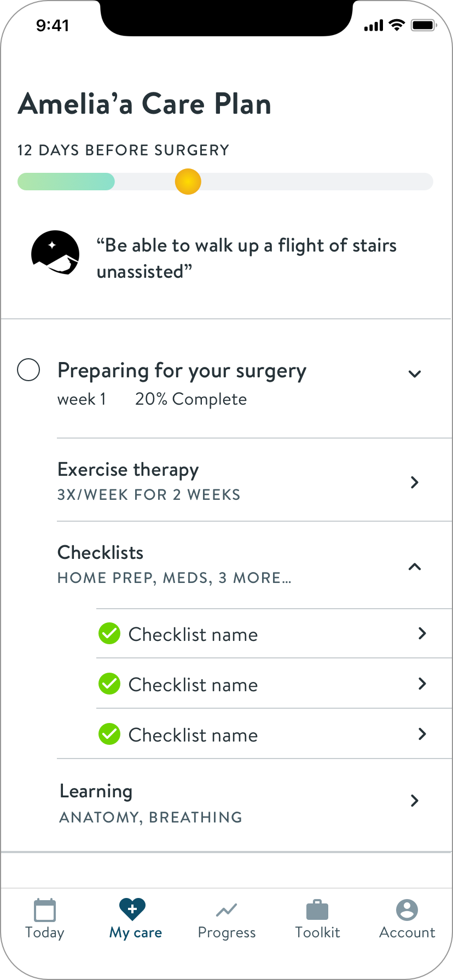Image resolution: width=453 pixels, height=980 pixels.
Task: Tap the Wi-Fi status icon
Action: 396,25
